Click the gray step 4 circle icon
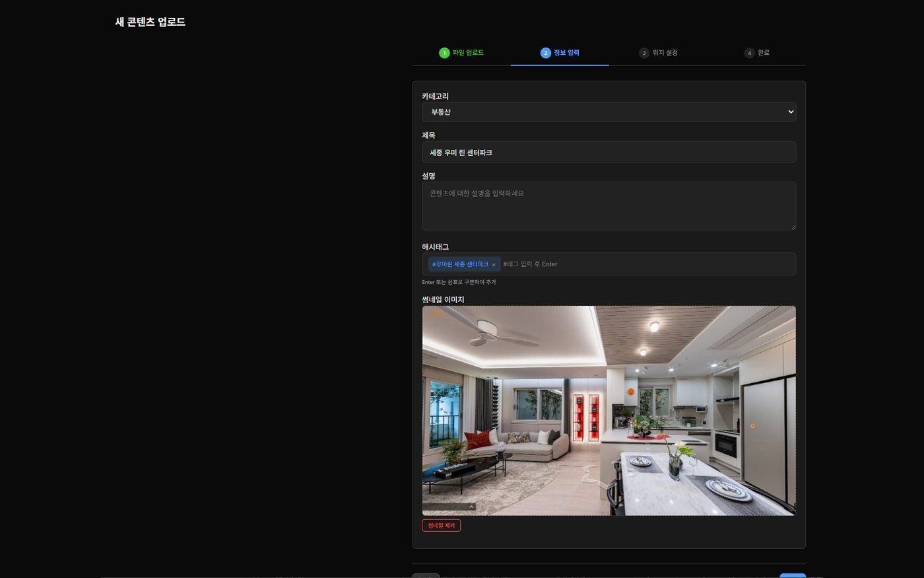The image size is (924, 578). [749, 53]
